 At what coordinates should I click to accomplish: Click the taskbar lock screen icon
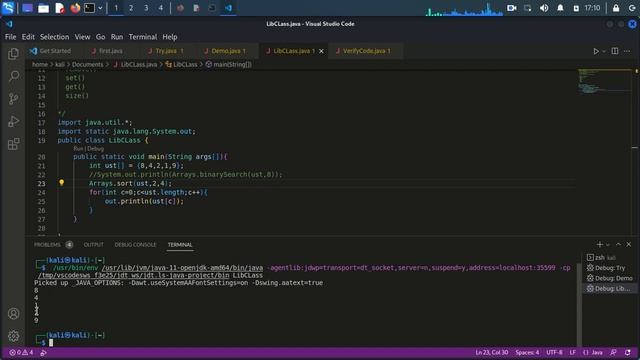coord(616,8)
